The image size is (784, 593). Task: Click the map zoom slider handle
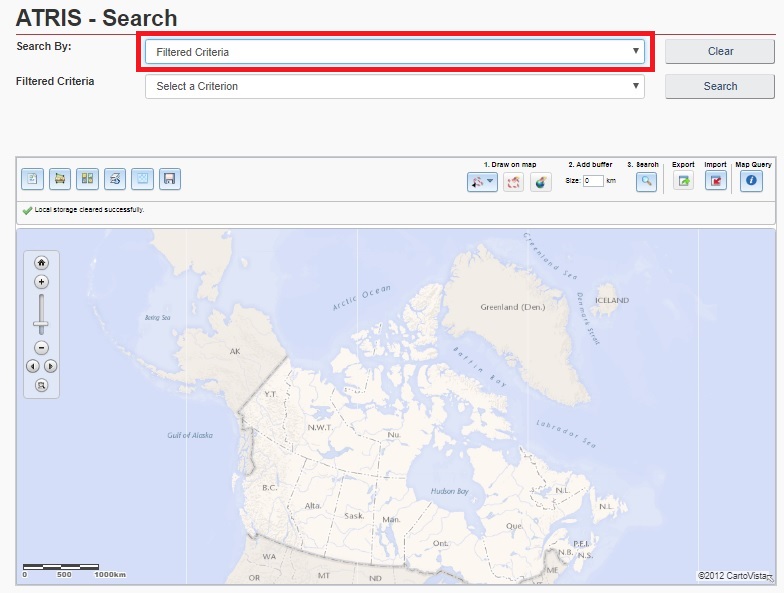click(x=41, y=325)
